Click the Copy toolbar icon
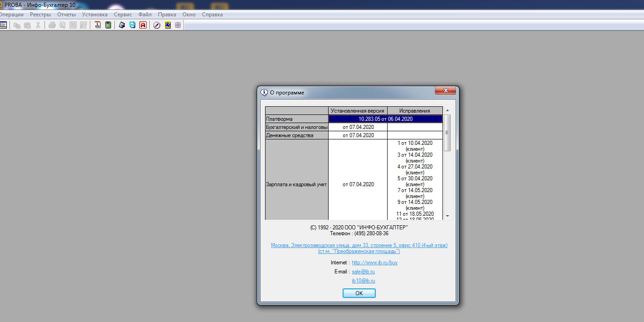The width and height of the screenshot is (644, 322). click(17, 25)
